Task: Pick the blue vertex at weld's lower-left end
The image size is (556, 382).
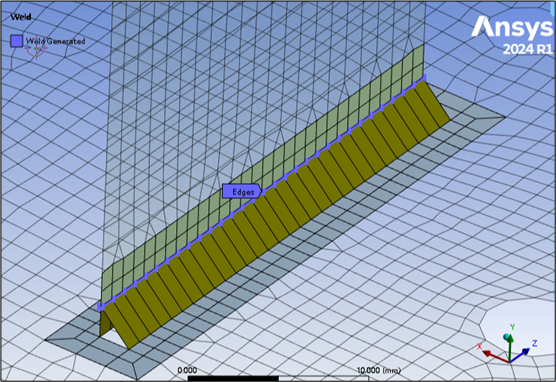Action: coord(101,306)
